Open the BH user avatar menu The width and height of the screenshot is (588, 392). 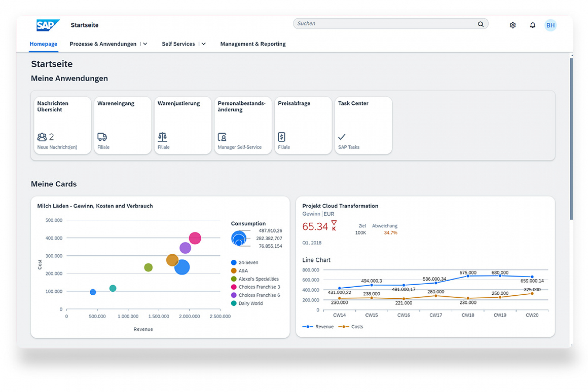(550, 25)
